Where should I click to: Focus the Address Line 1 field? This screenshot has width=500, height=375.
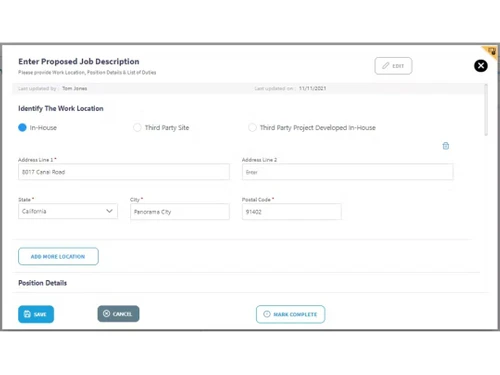tap(124, 172)
